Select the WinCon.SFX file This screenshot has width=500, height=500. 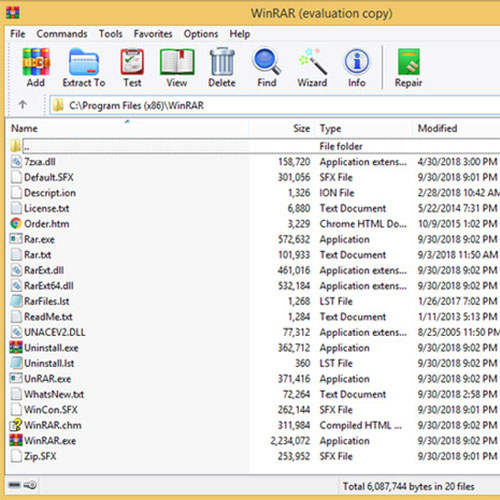pyautogui.click(x=51, y=409)
